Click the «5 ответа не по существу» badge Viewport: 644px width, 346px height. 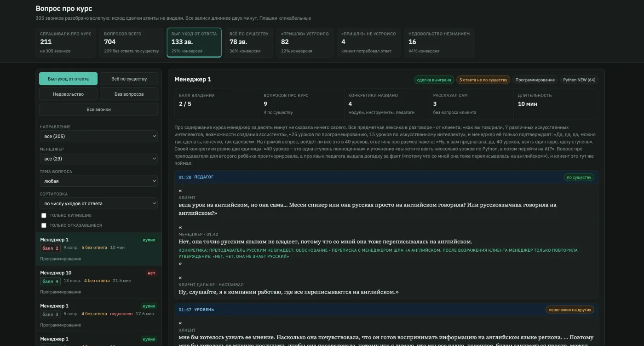click(x=483, y=80)
